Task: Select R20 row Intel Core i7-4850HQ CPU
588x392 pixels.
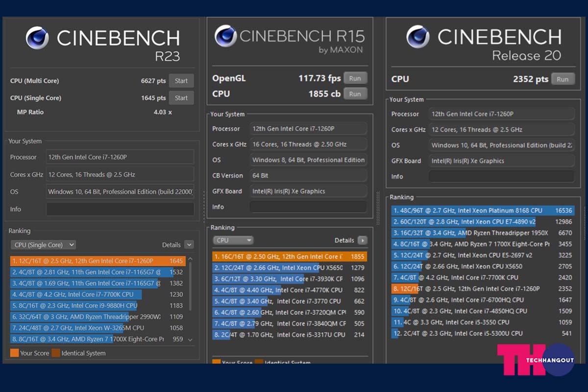Action: pos(483,311)
